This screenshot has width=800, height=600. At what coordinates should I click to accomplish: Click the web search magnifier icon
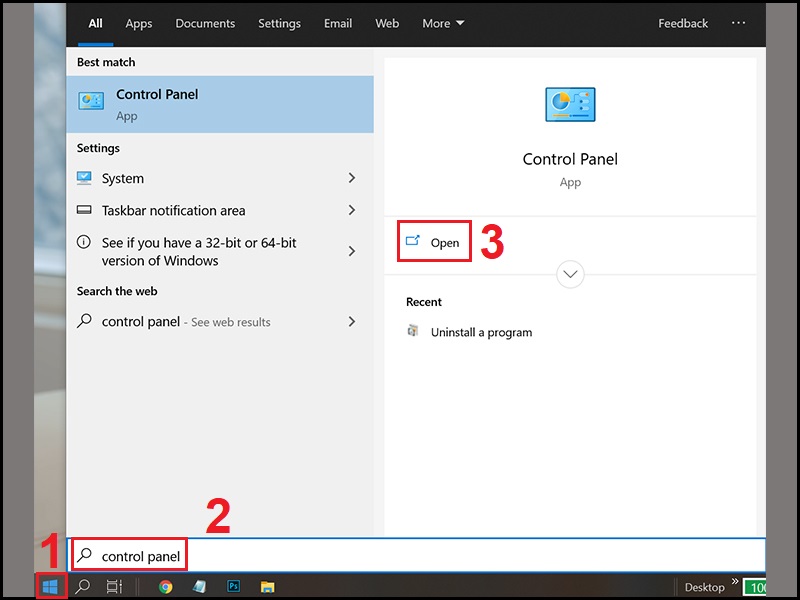[84, 321]
